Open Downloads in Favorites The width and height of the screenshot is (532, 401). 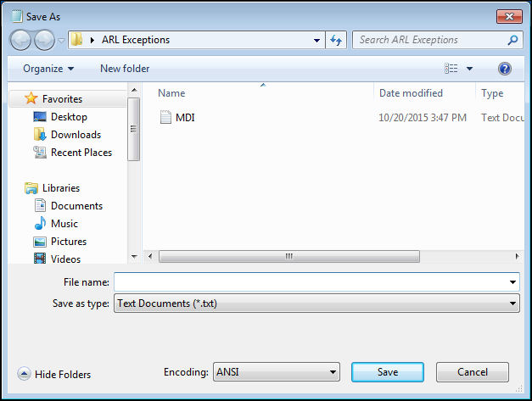(76, 135)
